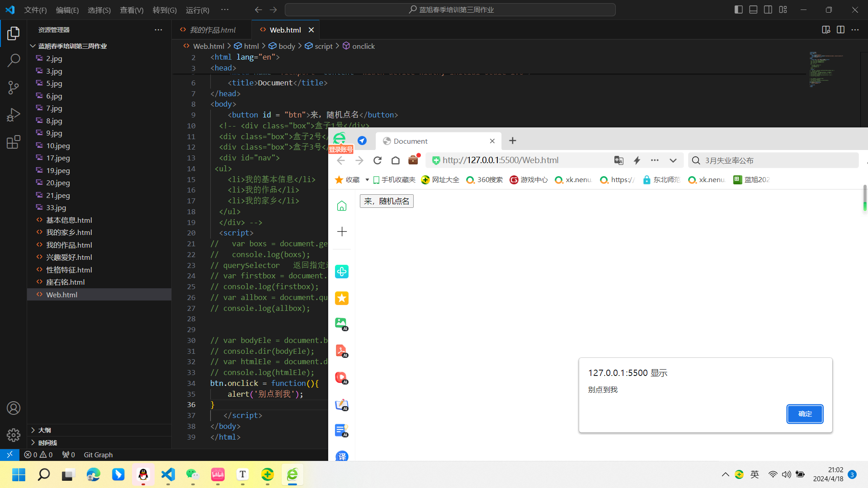This screenshot has width=868, height=488.
Task: Click VS Code go back arrow
Action: (x=258, y=9)
